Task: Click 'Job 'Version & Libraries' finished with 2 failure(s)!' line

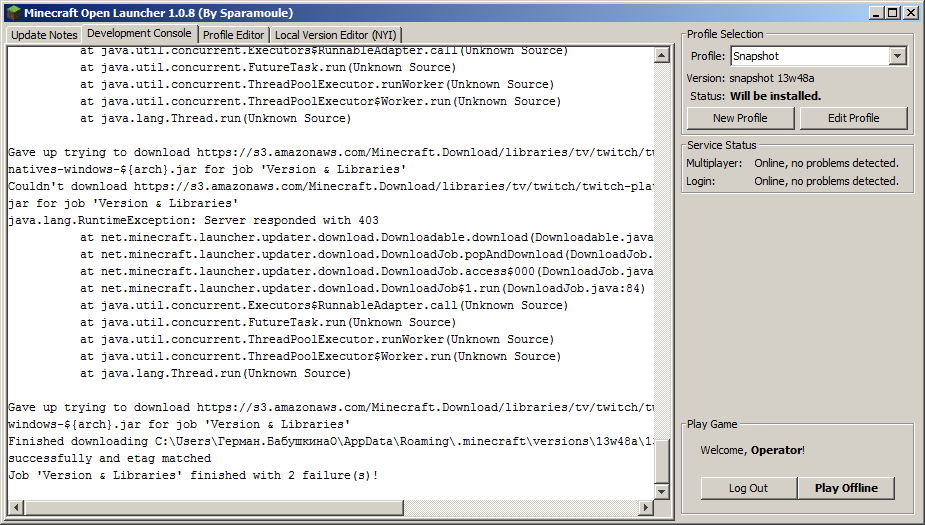Action: click(193, 475)
